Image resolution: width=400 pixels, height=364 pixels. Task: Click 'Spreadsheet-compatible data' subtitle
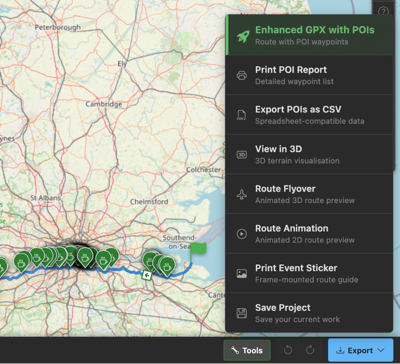pyautogui.click(x=310, y=121)
